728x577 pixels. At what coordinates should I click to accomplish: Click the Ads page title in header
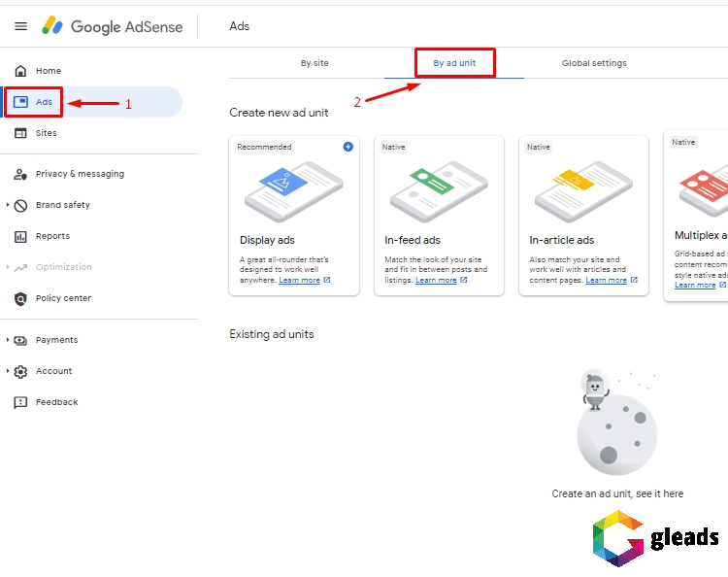click(239, 26)
